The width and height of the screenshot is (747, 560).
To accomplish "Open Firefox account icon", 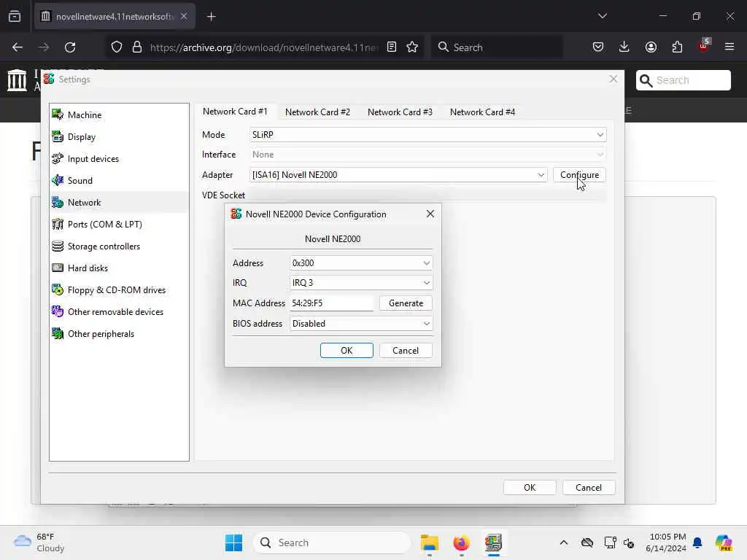I will pyautogui.click(x=651, y=47).
